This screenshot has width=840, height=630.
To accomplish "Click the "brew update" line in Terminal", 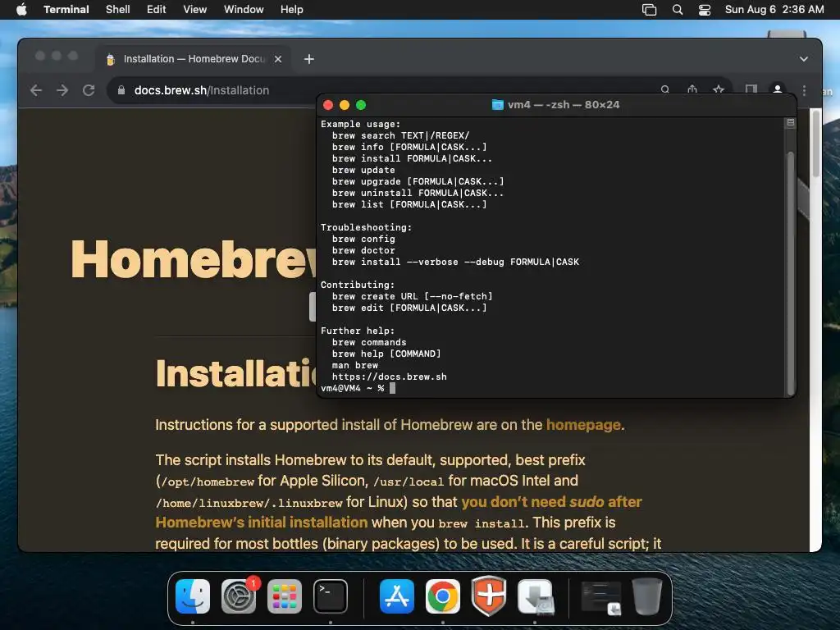I will coord(363,170).
